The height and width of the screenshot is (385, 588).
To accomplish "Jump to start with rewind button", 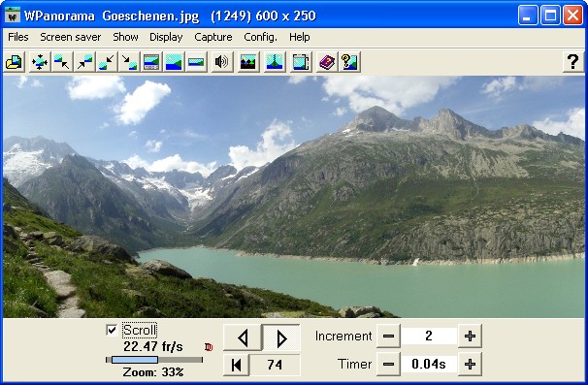I will pyautogui.click(x=236, y=365).
